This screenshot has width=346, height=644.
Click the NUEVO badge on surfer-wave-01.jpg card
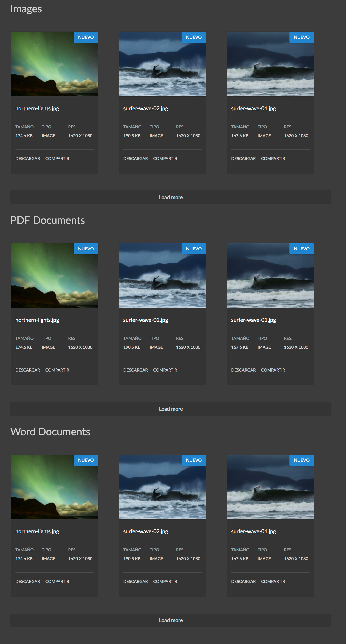(302, 37)
